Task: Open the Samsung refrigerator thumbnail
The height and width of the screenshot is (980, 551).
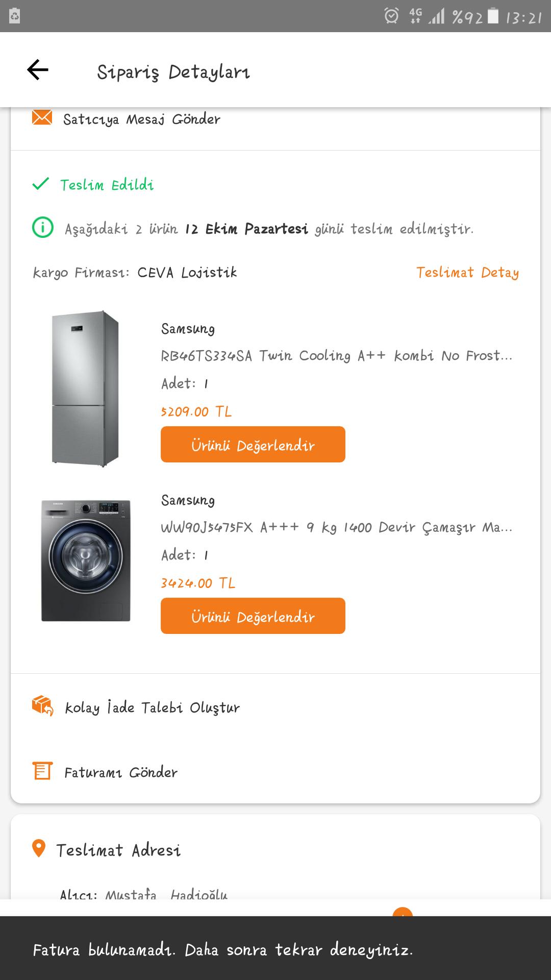Action: coord(85,388)
